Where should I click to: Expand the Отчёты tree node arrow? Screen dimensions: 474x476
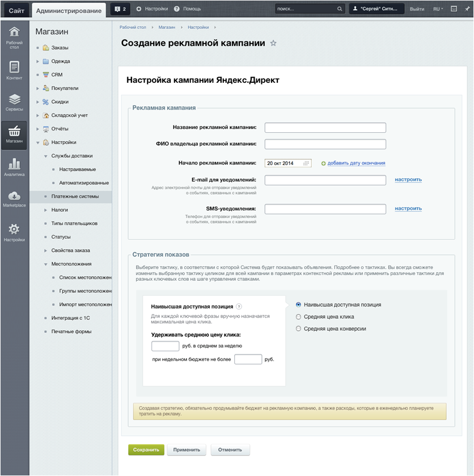(37, 129)
